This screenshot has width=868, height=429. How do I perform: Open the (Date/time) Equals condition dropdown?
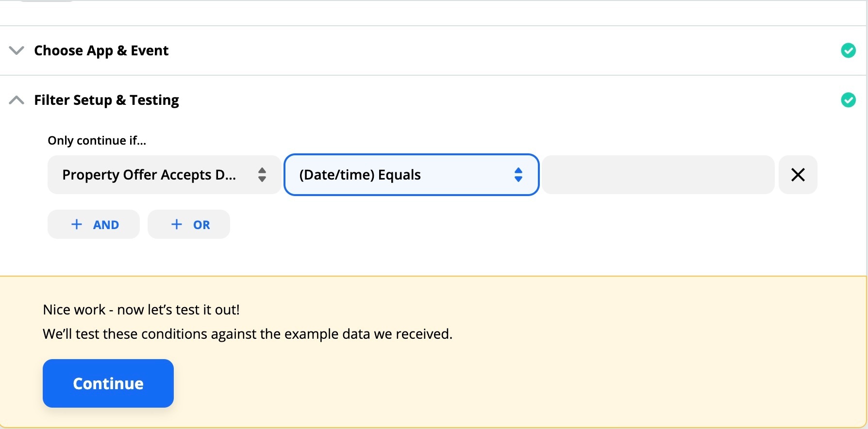(412, 175)
